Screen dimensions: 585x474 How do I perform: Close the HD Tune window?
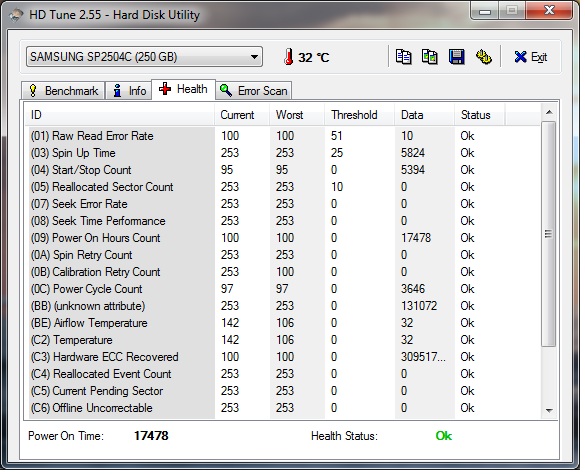click(x=549, y=10)
